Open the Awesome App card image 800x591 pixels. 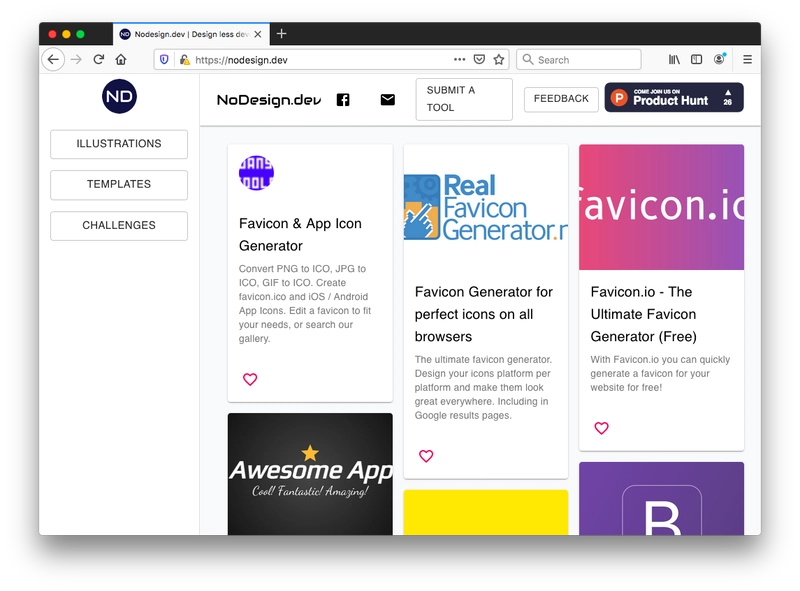coord(310,474)
